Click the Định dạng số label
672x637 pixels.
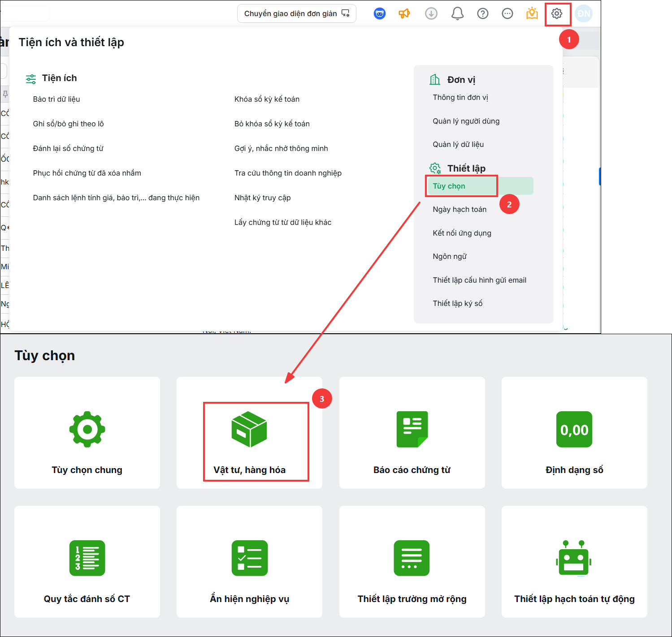[x=574, y=470]
